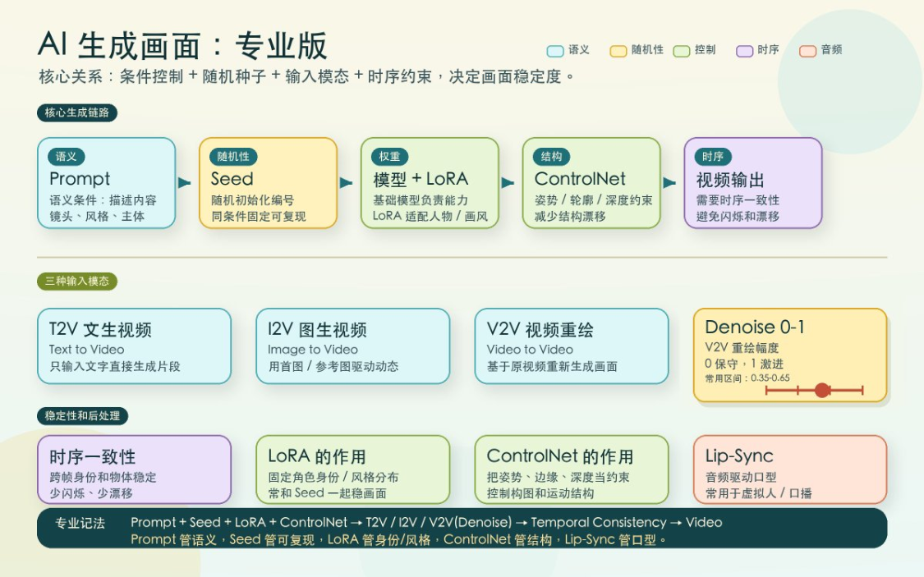Click the text 基于原视频重新生成画面
The width and height of the screenshot is (924, 577).
(x=552, y=366)
